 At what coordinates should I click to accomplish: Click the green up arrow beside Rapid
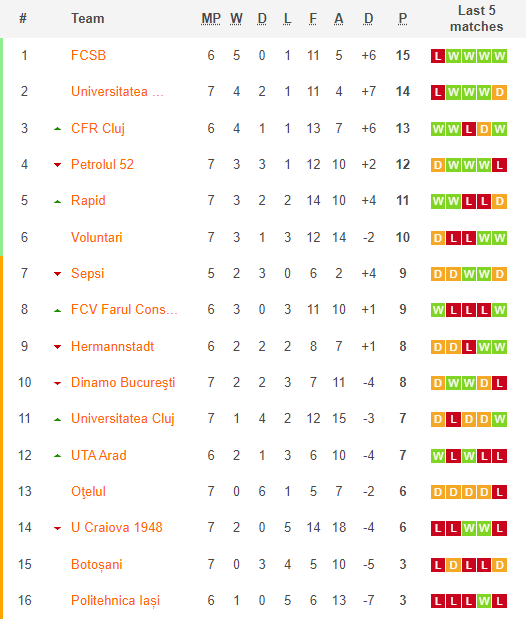click(x=58, y=202)
